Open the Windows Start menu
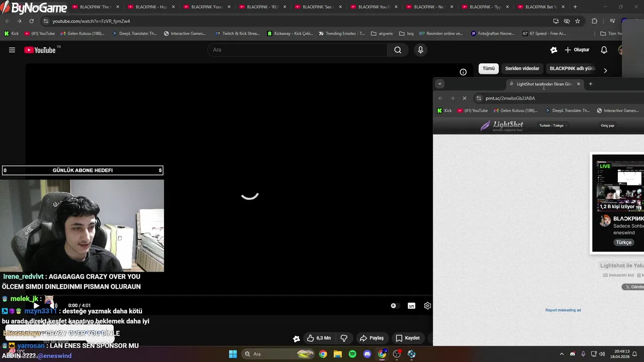Viewport: 644px width, 362px height. tap(233, 354)
